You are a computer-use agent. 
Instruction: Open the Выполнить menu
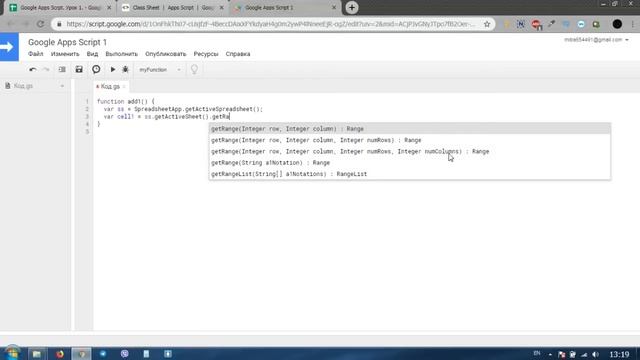122,54
